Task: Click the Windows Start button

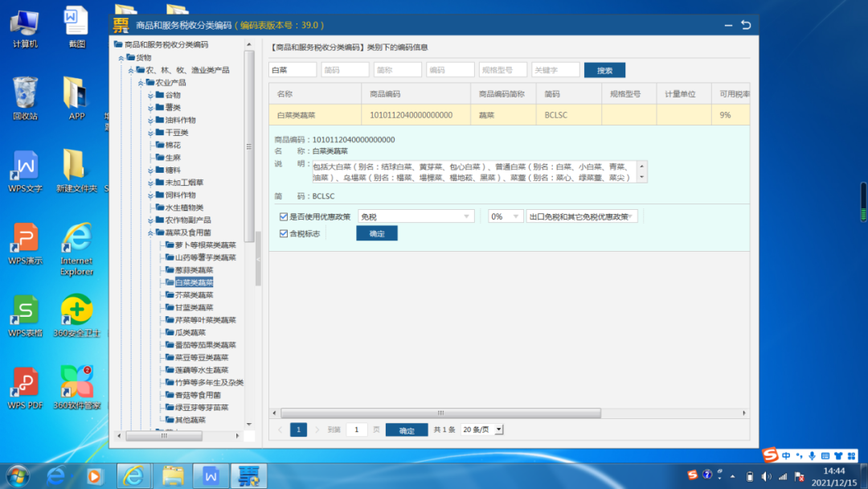Action: pyautogui.click(x=18, y=475)
